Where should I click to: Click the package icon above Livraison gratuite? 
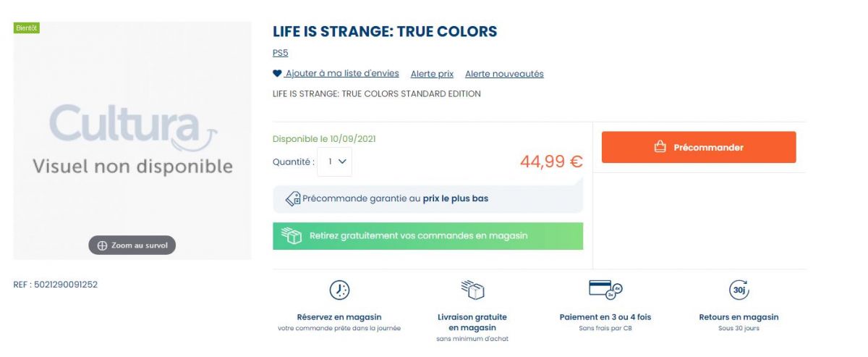pos(472,290)
